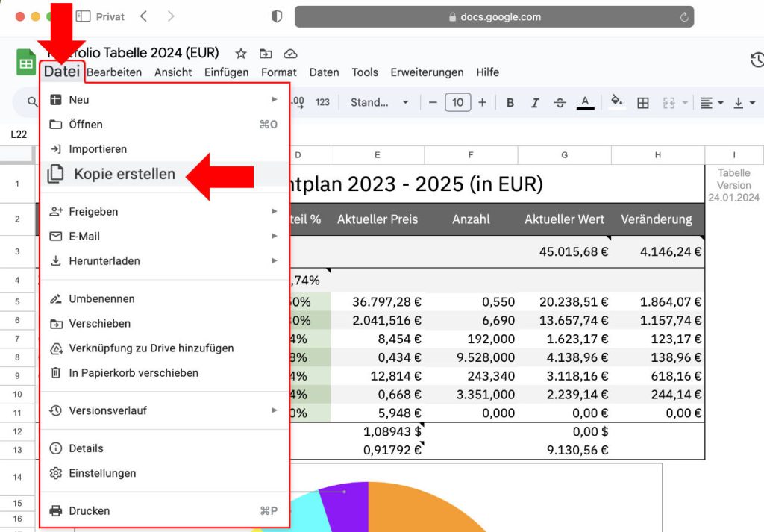
Task: Choose Umbenennen in the menu
Action: (165, 298)
